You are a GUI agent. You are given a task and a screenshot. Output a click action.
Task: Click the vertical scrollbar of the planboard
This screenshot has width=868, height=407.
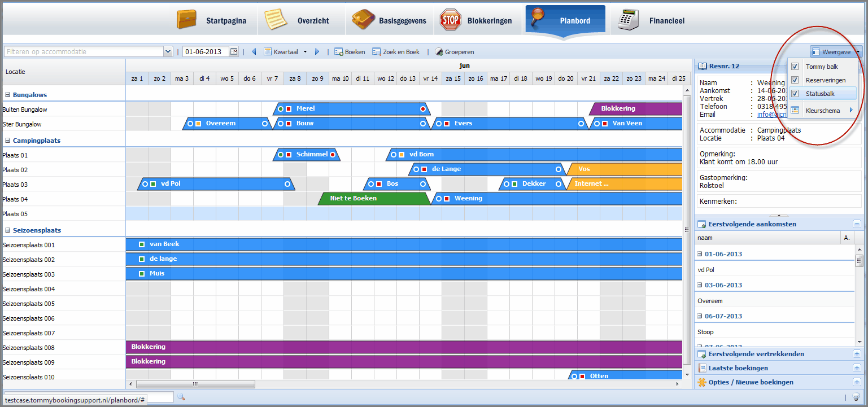point(687,231)
